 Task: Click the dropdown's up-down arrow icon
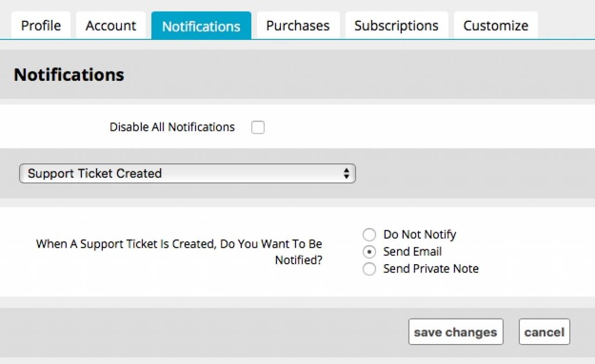[x=346, y=174]
